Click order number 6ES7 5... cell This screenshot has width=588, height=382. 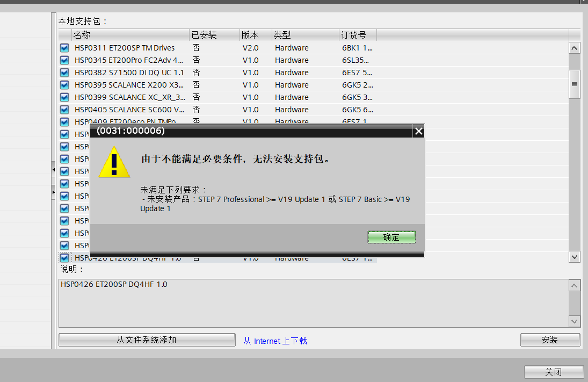357,73
